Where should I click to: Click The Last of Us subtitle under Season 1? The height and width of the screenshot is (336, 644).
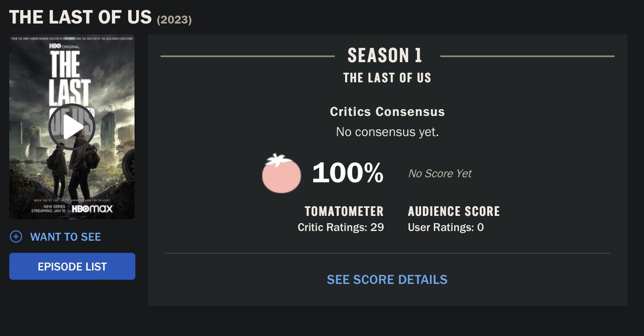pyautogui.click(x=387, y=78)
